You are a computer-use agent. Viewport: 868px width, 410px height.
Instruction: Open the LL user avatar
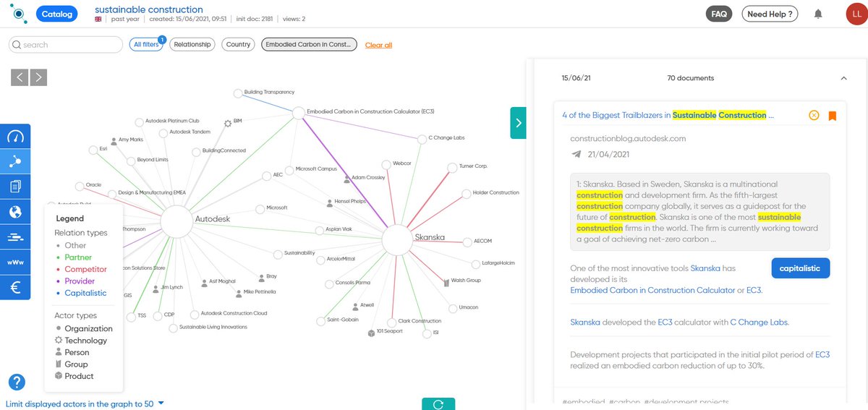855,13
